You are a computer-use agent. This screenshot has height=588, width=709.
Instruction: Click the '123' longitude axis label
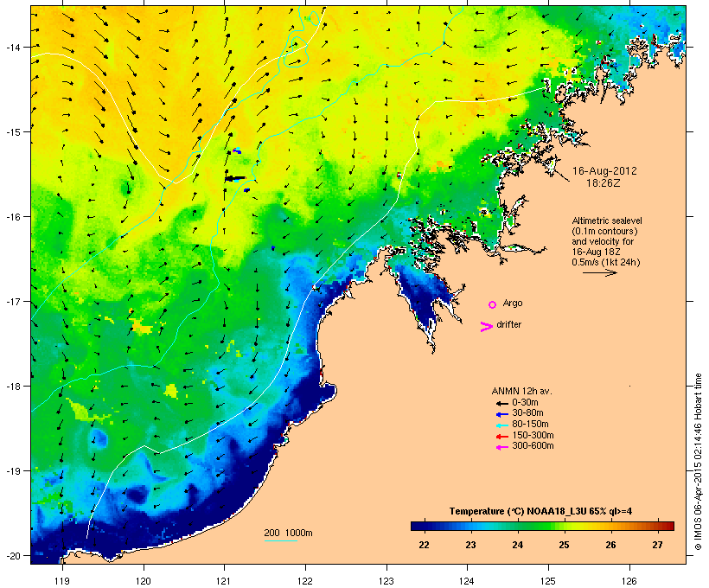click(x=386, y=581)
